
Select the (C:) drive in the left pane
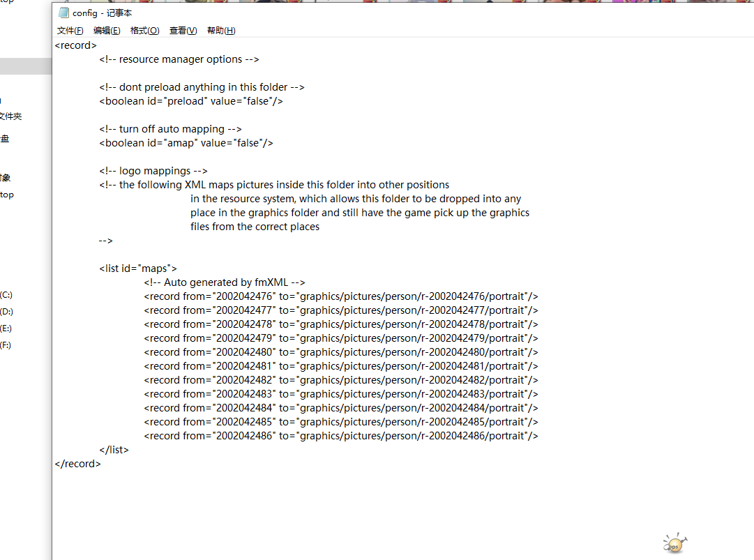click(x=6, y=295)
